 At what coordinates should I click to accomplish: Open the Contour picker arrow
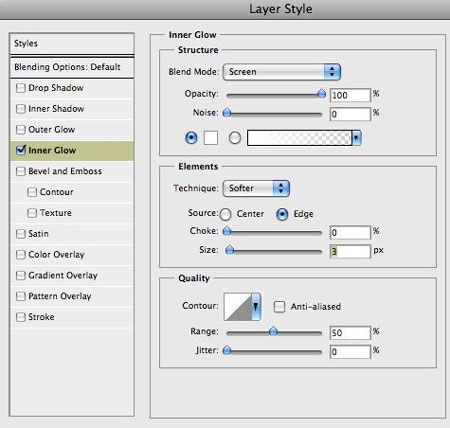tap(256, 306)
